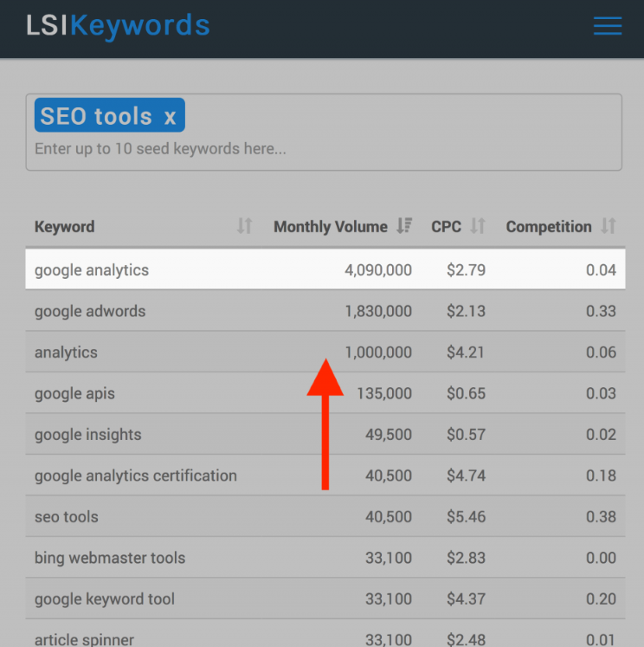Click the 0.06 competition value
The width and height of the screenshot is (644, 647).
(x=601, y=352)
